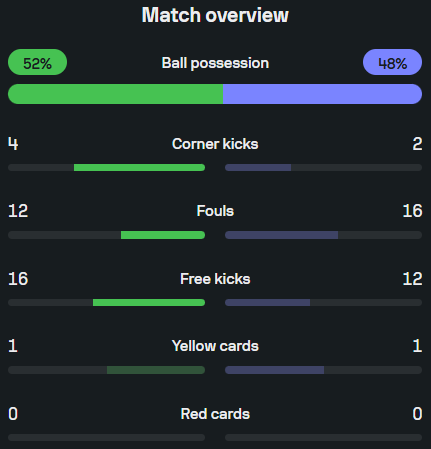Select the Free kicks stat label
The width and height of the screenshot is (431, 449).
(x=215, y=279)
